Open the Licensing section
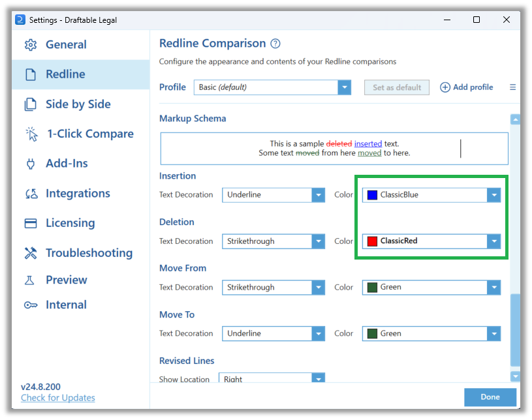Screen dimensions: 532x420 click(x=81, y=223)
